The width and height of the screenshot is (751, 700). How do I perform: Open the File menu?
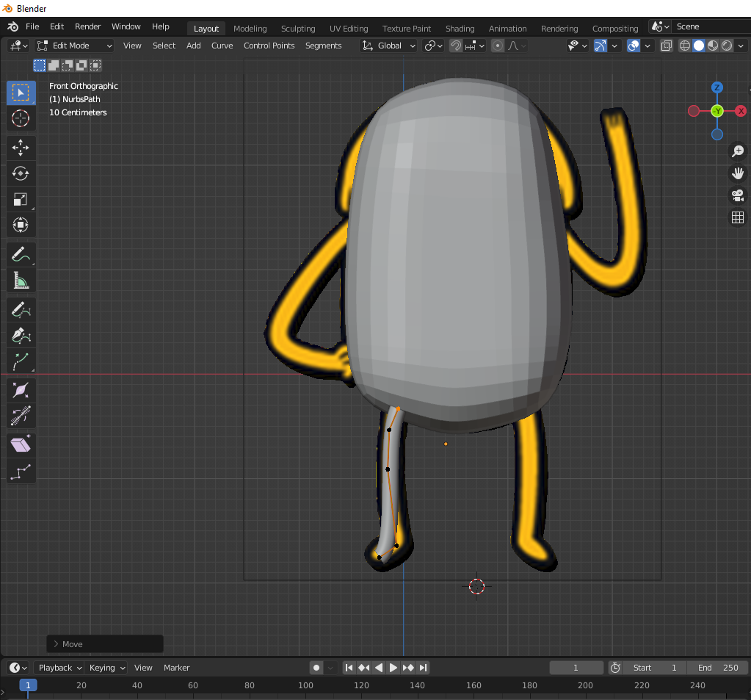click(x=32, y=27)
